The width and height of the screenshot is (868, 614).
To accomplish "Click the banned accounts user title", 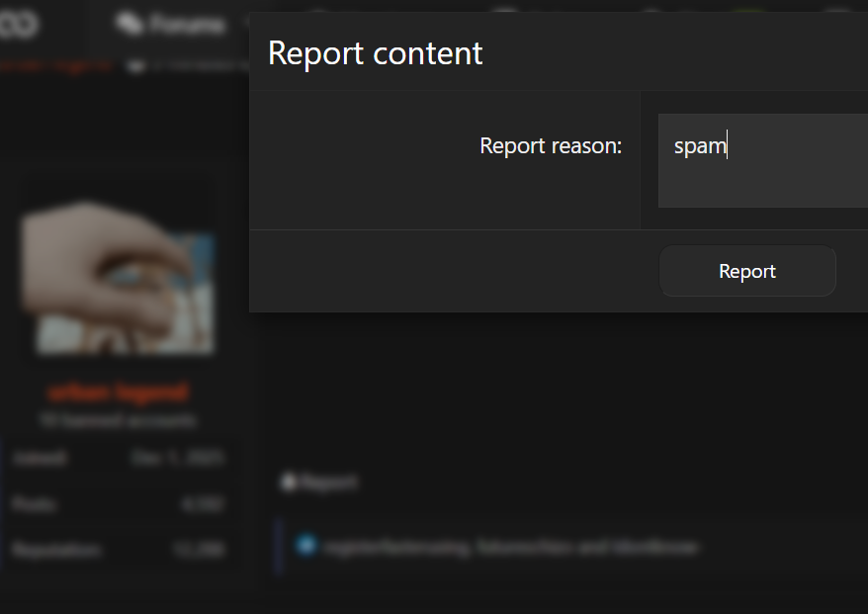I will 118,421.
